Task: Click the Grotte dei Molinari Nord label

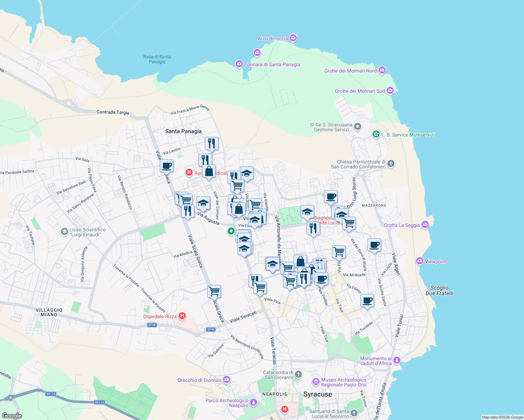Action: (349, 70)
